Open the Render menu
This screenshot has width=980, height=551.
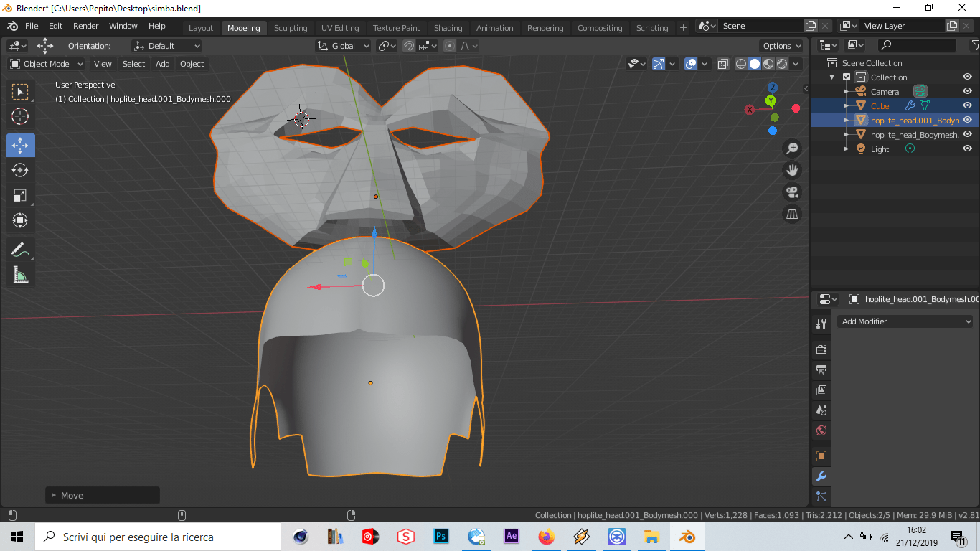(x=86, y=26)
